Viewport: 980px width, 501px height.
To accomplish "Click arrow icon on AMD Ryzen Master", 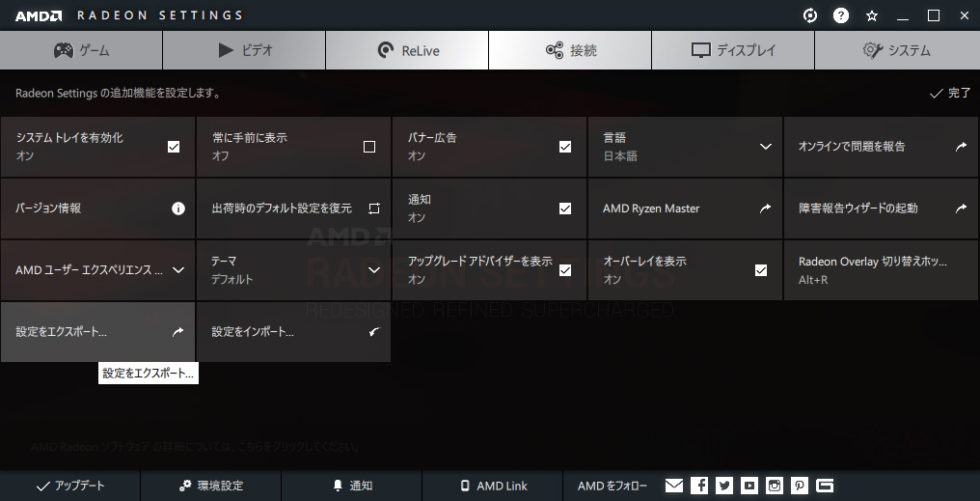I will pos(765,209).
